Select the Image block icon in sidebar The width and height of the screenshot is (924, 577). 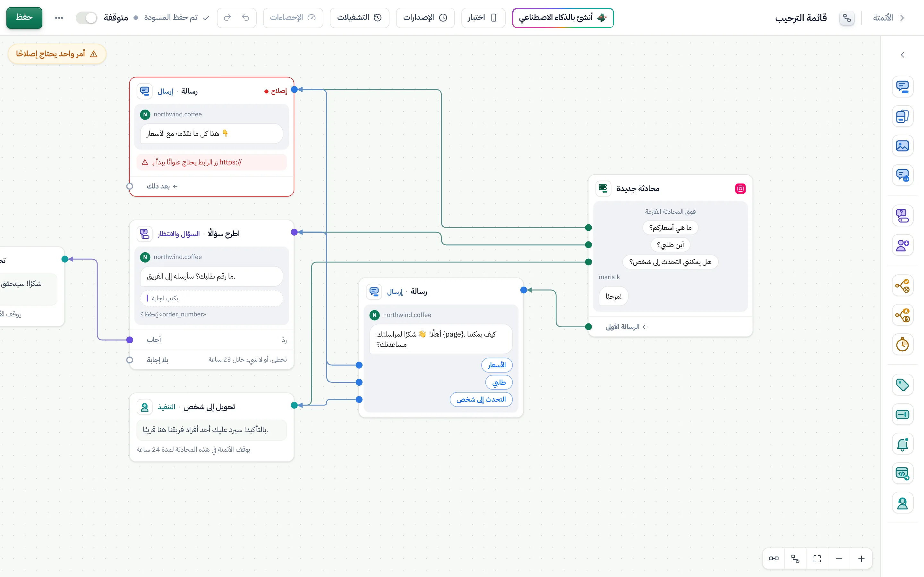tap(902, 146)
